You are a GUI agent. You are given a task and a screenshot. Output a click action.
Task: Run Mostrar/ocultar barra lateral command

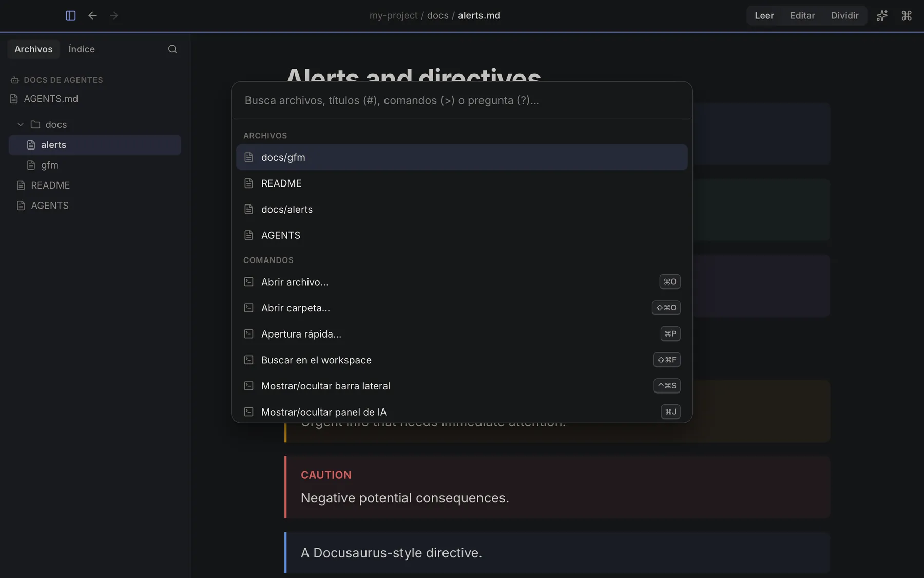coord(461,386)
